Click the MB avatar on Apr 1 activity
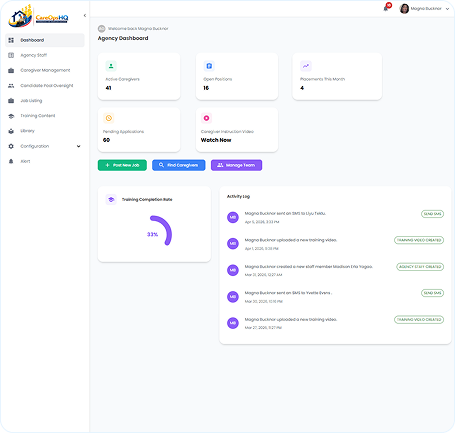The height and width of the screenshot is (433, 455). pyautogui.click(x=233, y=244)
